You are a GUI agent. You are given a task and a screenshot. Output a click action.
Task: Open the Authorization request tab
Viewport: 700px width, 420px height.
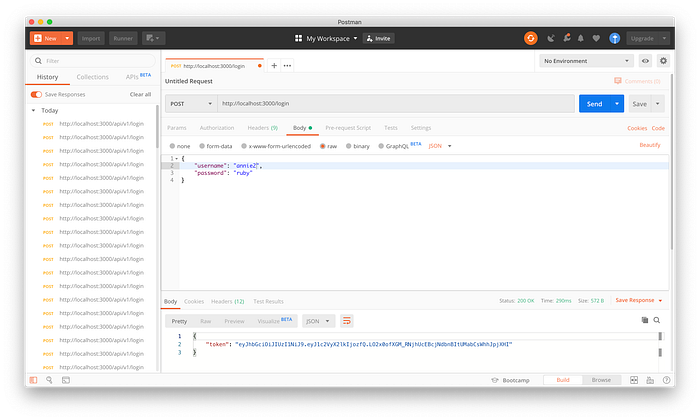[217, 128]
